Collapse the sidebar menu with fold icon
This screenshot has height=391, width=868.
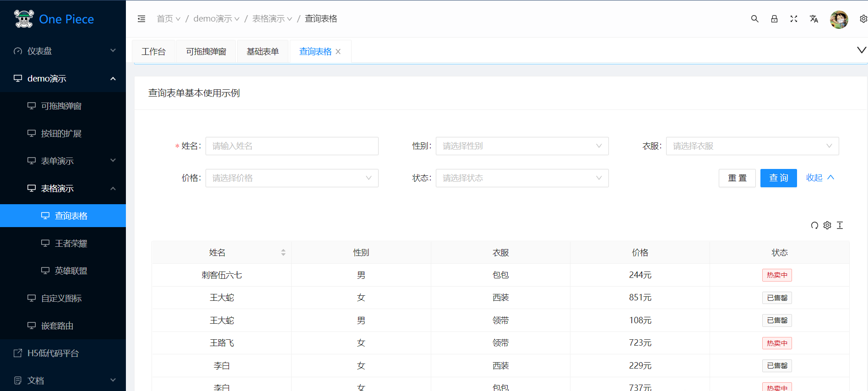[141, 19]
